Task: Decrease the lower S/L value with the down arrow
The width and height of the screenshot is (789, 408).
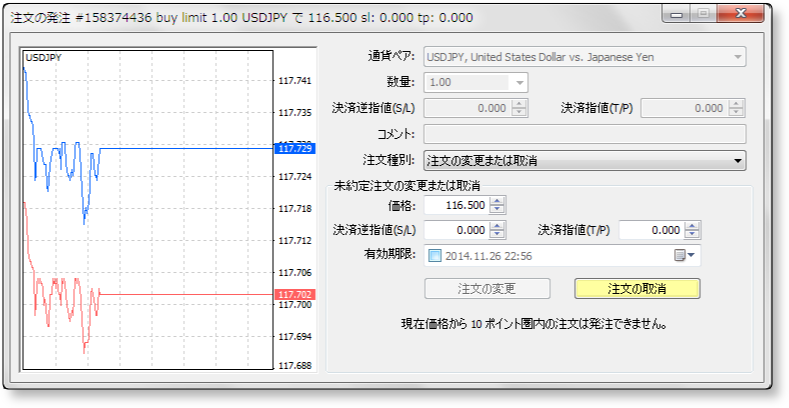Action: (497, 234)
